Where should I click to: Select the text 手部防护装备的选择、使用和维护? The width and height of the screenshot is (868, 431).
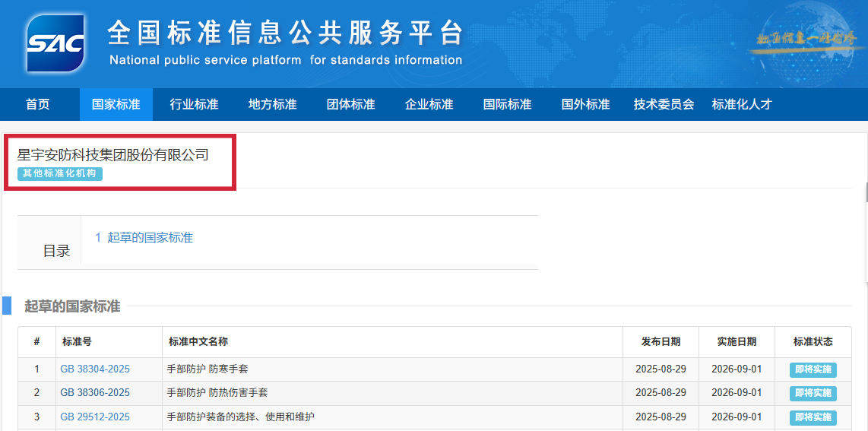point(241,417)
